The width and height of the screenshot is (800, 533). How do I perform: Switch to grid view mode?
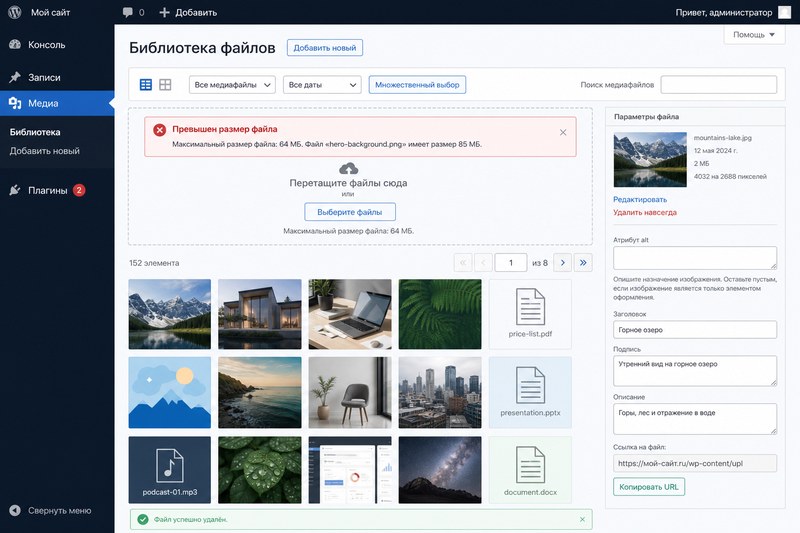(165, 85)
